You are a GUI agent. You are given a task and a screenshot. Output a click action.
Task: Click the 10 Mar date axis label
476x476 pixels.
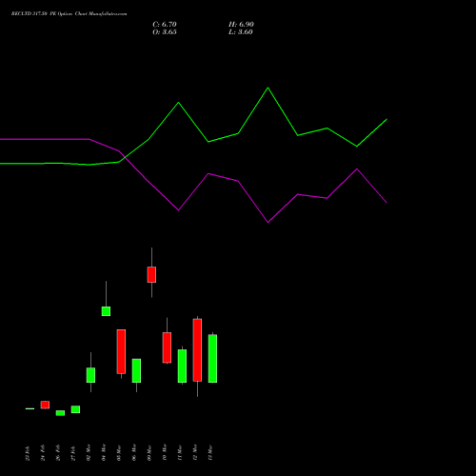point(165,452)
